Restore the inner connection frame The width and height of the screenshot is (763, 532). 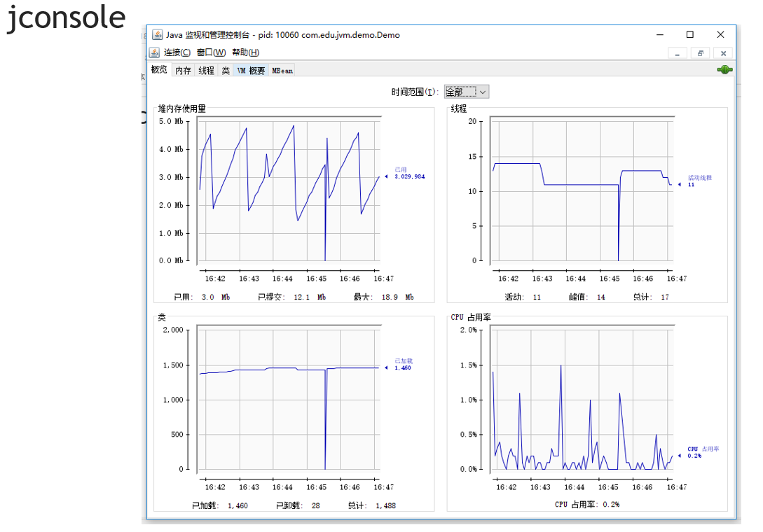click(x=700, y=53)
